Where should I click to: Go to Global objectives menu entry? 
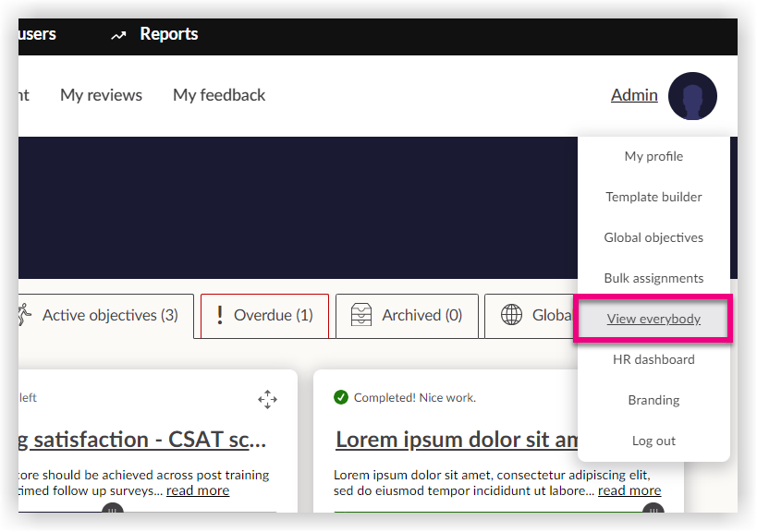point(653,238)
